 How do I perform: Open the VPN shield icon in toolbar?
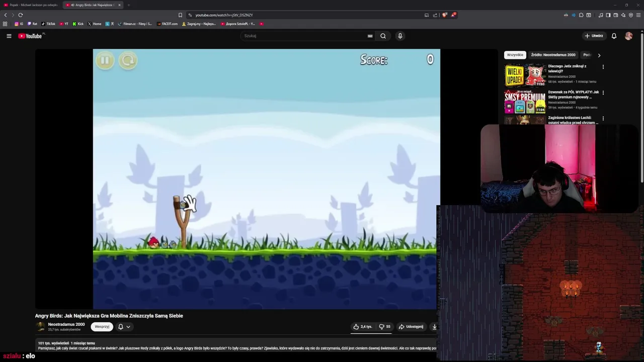tap(631, 15)
